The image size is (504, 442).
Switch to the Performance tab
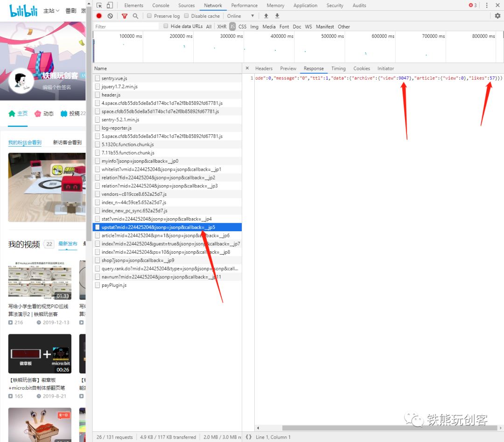244,6
